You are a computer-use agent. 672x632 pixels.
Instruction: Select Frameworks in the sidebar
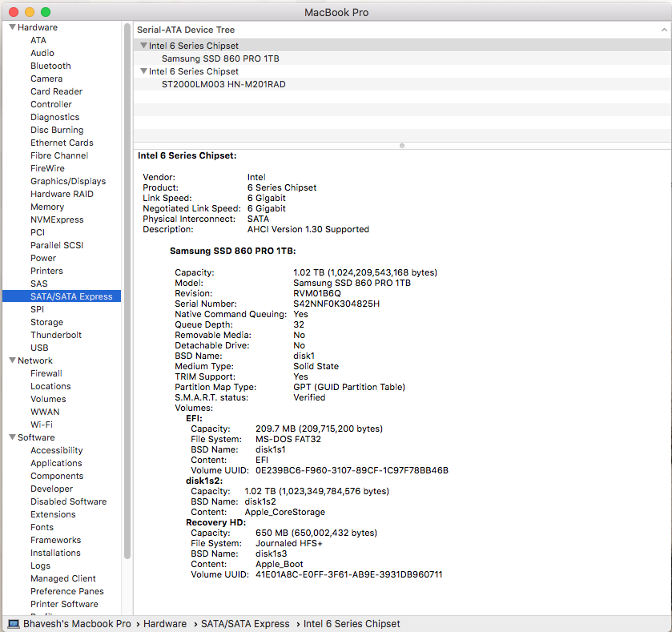click(x=56, y=540)
